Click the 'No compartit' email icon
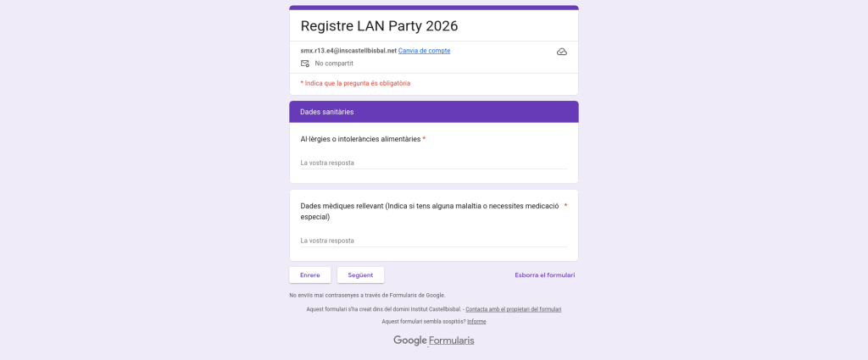 (305, 64)
